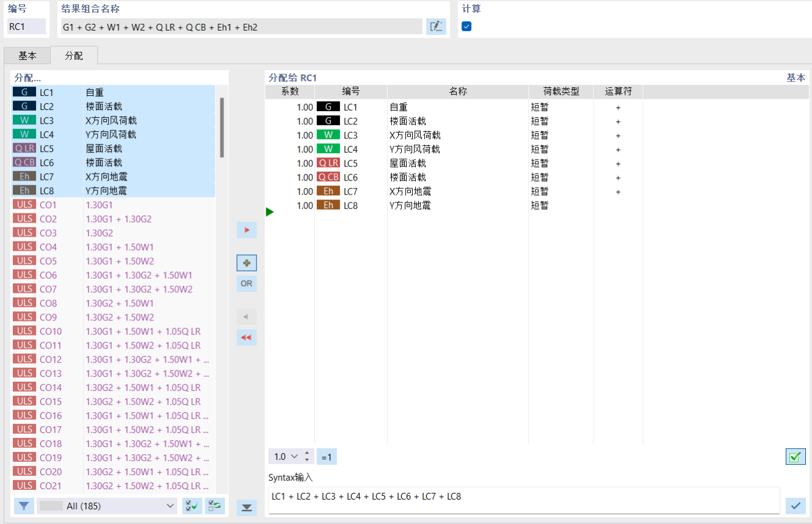
Task: Select CO1 1.30G1 in the list
Action: coord(114,204)
